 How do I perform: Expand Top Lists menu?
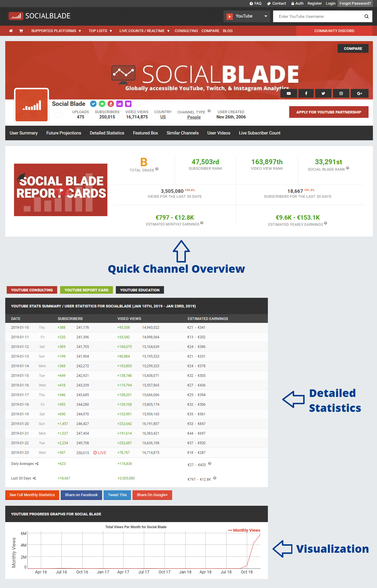[100, 31]
